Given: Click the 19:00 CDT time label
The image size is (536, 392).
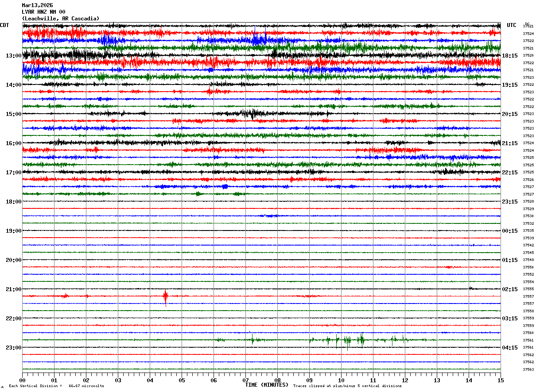Looking at the screenshot, I should [x=14, y=231].
